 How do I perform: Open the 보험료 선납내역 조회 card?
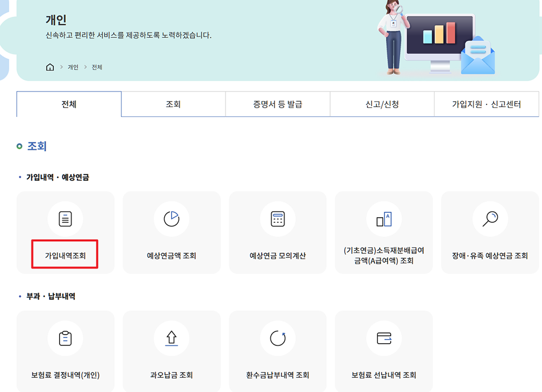tap(384, 351)
